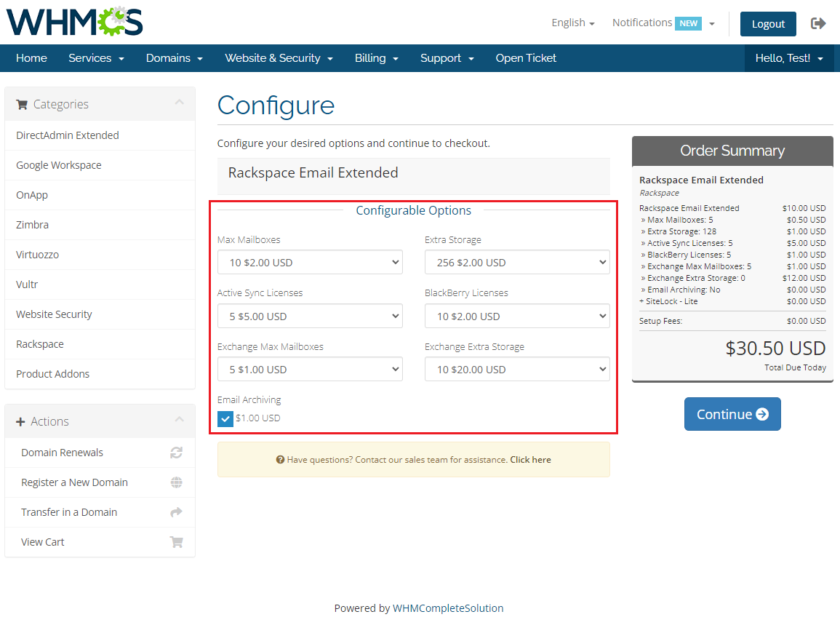
Task: Click the plus icon beside Actions
Action: tap(20, 422)
